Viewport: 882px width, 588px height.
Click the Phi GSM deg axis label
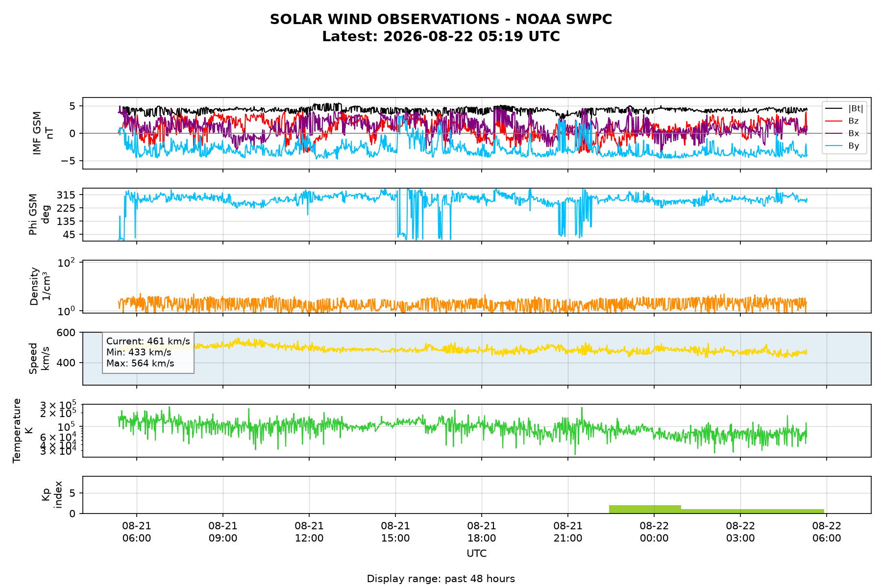(39, 215)
